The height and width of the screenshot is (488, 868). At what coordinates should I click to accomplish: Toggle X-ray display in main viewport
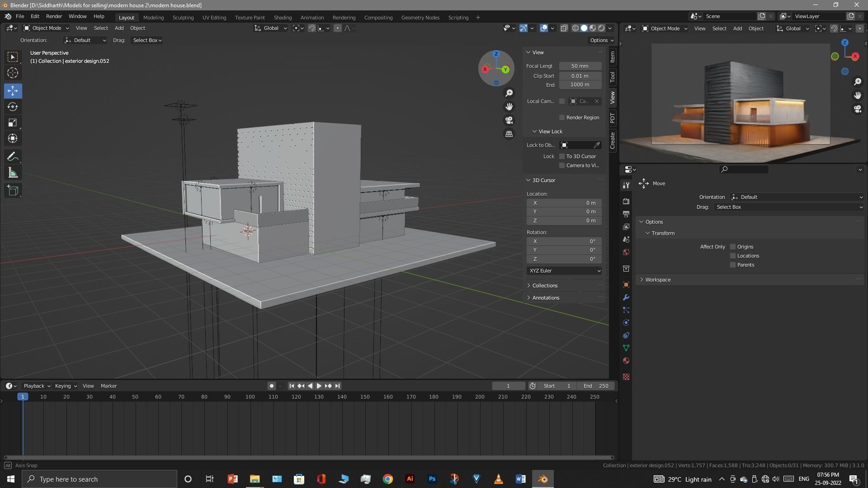point(564,28)
